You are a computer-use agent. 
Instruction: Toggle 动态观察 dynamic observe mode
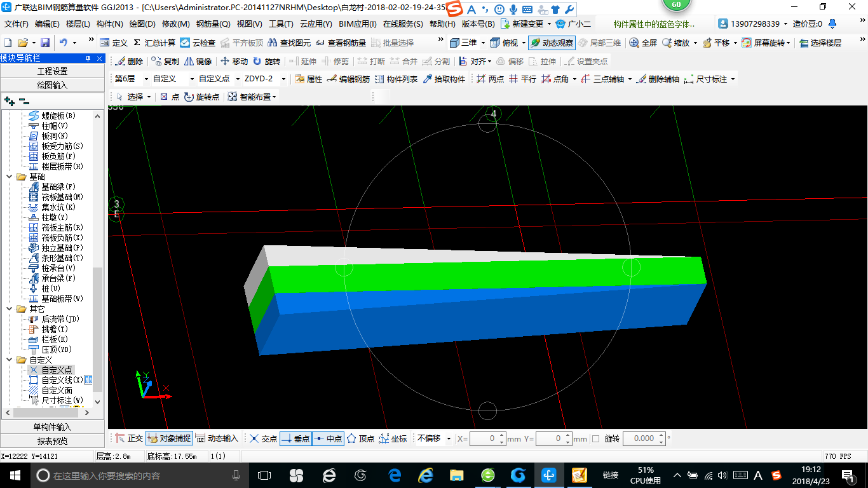[x=552, y=43]
